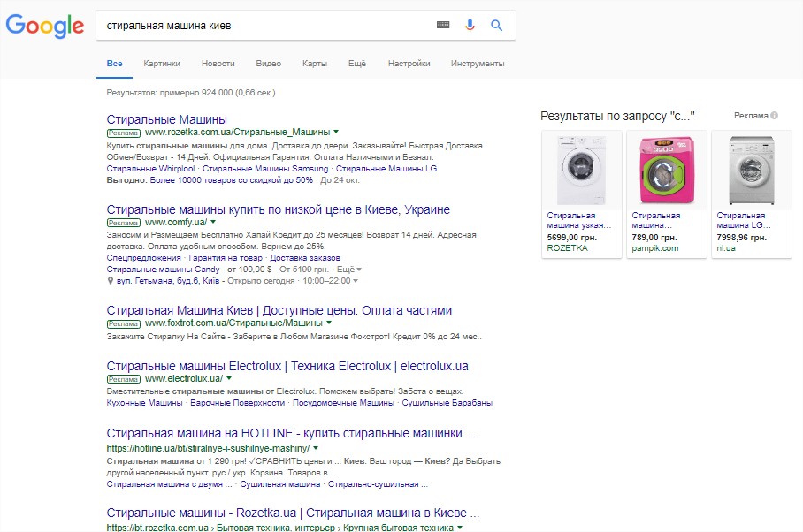Switch to the Видео tab
Viewport: 803px width, 532px height.
tap(268, 64)
